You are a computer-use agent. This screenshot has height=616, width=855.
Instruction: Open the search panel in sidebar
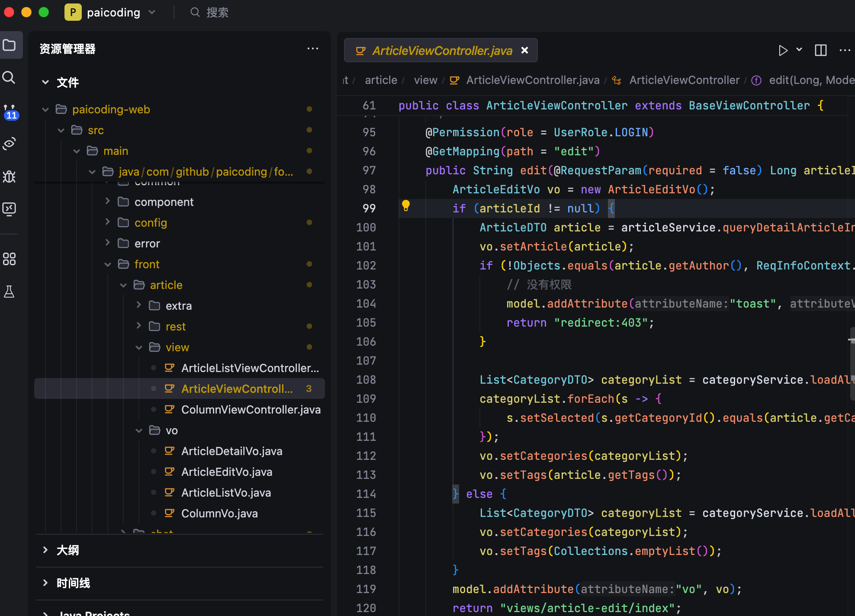9,78
